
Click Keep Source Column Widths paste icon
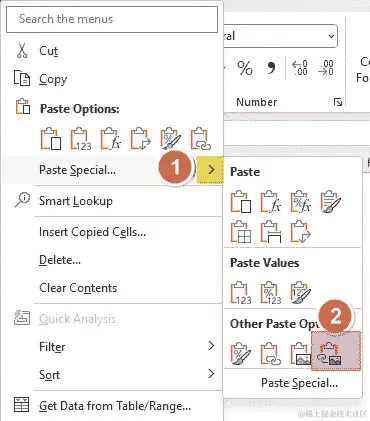[x=271, y=232]
